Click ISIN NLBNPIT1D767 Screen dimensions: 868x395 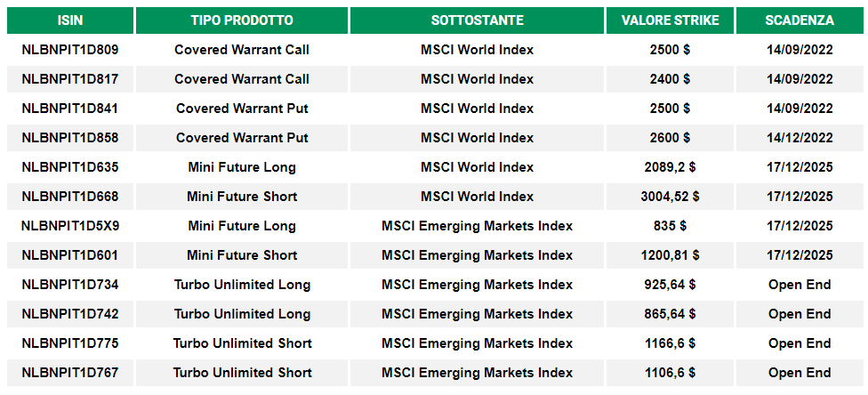(x=70, y=373)
